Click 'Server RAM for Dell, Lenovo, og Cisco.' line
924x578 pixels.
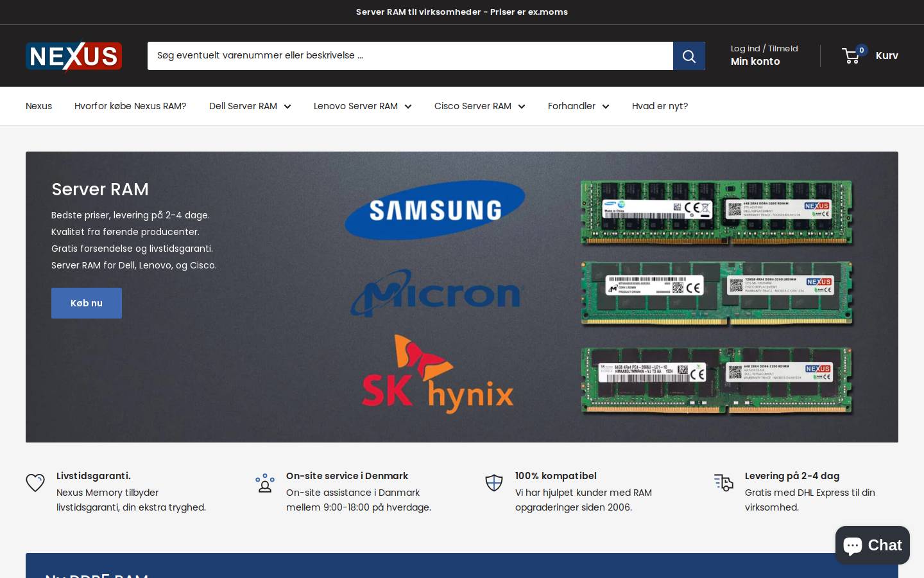tap(134, 265)
